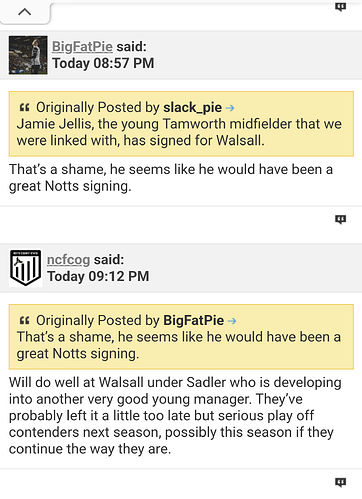The image size is (362, 499).
Task: Quote BigFatPie's post using the reply icon below it
Action: pos(340,219)
